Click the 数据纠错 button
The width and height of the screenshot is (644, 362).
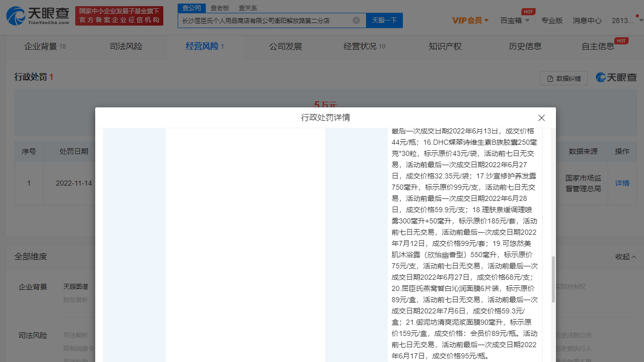[x=564, y=78]
